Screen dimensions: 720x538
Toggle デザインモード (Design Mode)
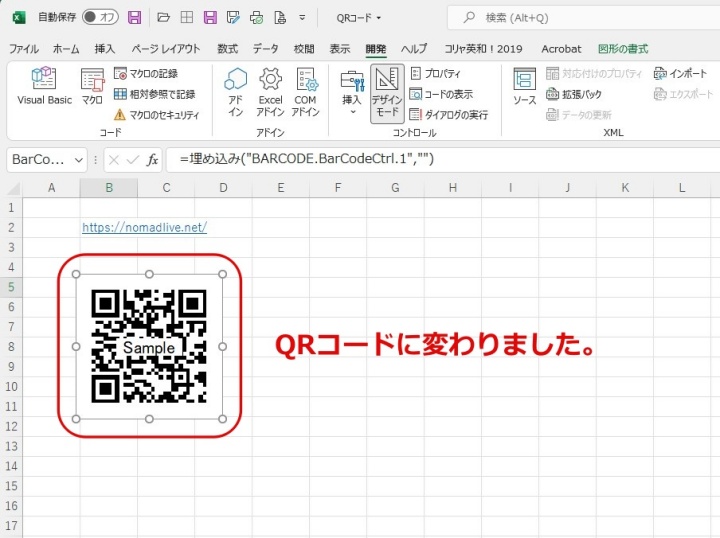387,93
